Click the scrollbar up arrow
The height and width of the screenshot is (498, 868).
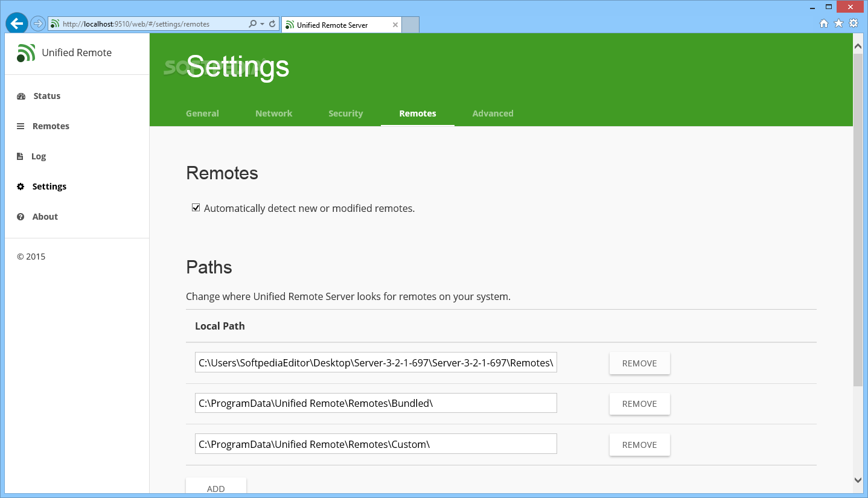click(858, 45)
